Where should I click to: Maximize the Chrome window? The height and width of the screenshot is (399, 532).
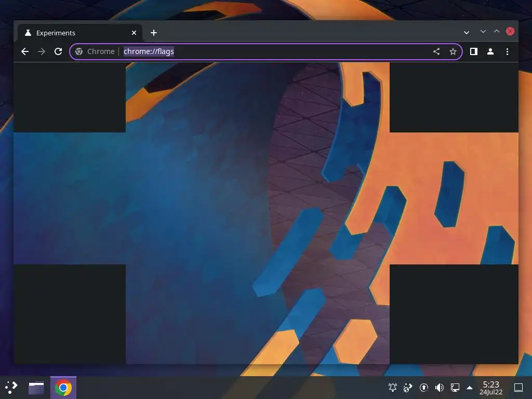tap(497, 31)
